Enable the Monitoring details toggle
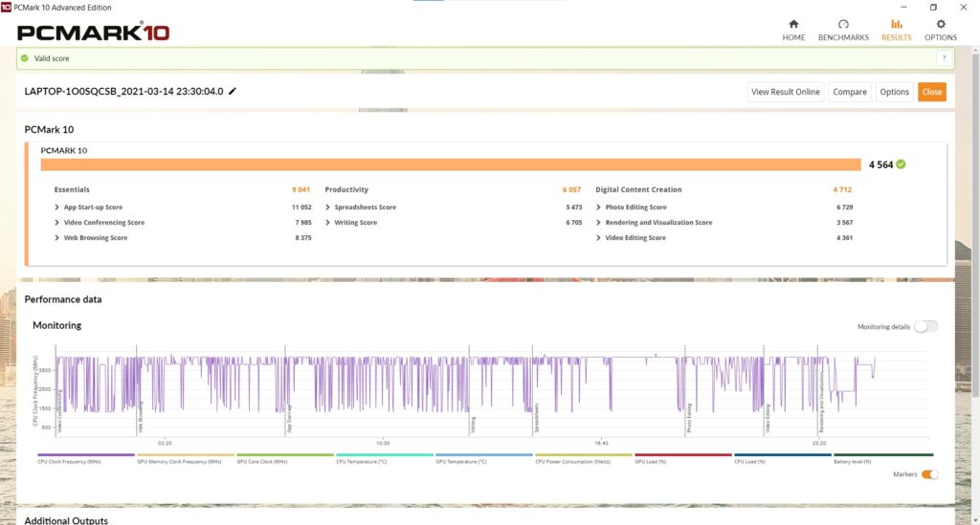Viewport: 980px width, 525px height. pyautogui.click(x=924, y=326)
